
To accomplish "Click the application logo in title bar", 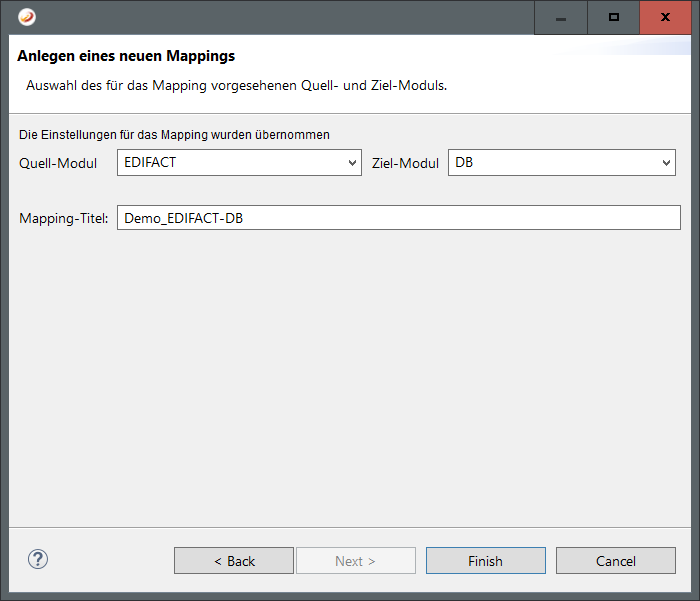I will tap(28, 17).
